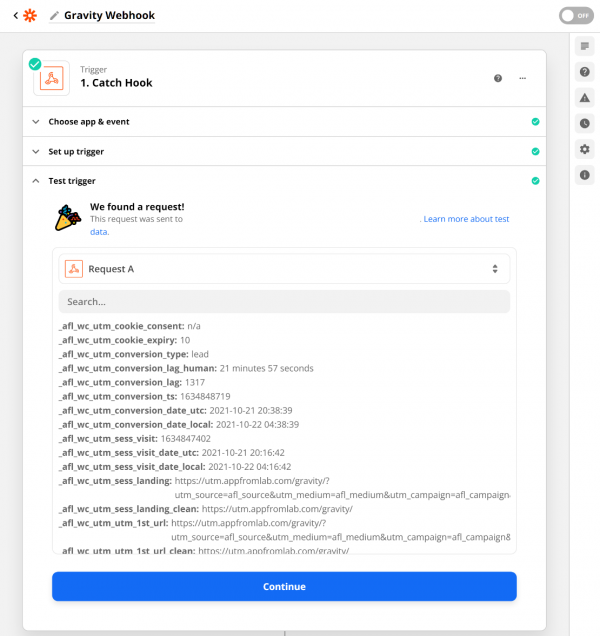This screenshot has height=636, width=600.
Task: Turn the zap on with OFF switch
Action: tap(576, 15)
